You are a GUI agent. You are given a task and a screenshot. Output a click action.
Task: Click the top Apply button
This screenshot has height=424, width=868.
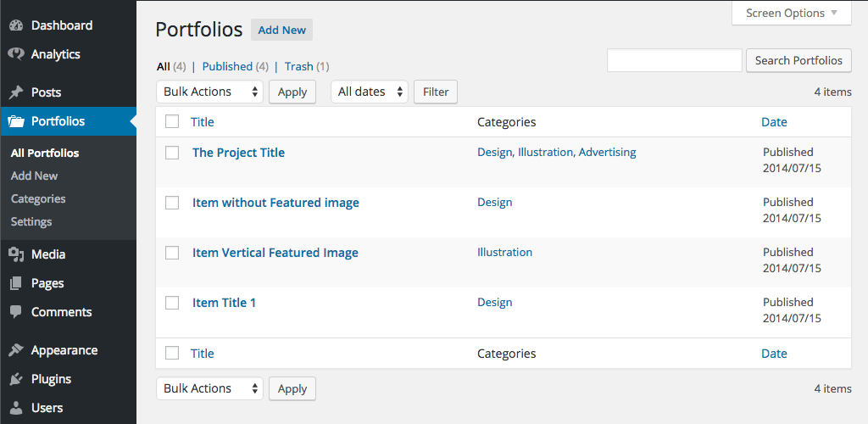point(292,92)
